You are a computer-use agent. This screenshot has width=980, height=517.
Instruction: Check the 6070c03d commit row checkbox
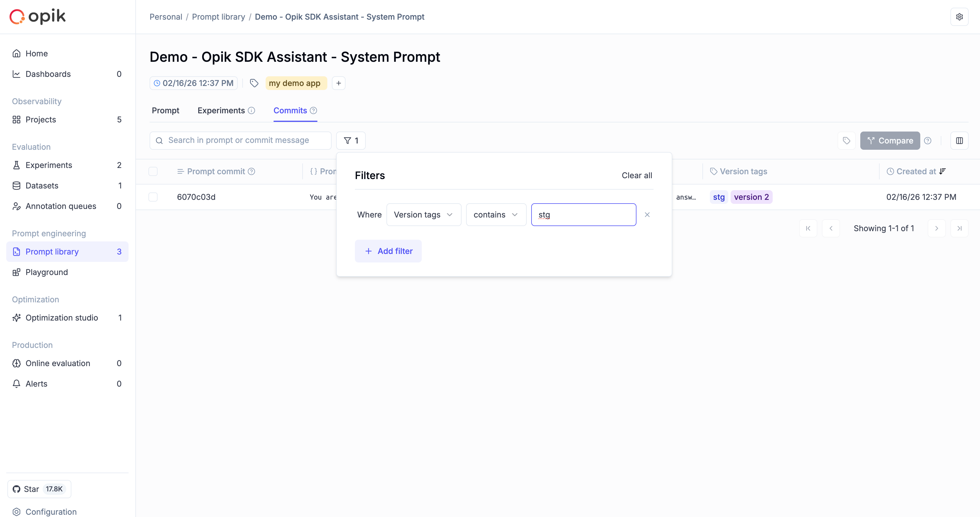[x=153, y=197]
